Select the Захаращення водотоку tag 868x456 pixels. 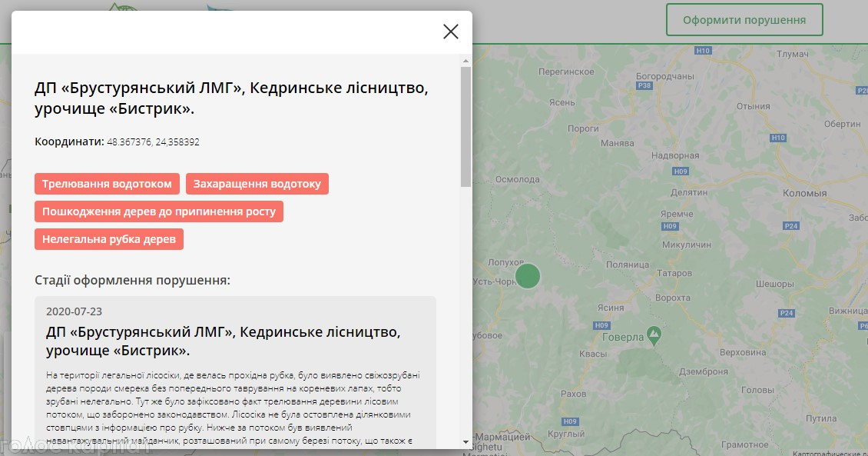click(257, 184)
